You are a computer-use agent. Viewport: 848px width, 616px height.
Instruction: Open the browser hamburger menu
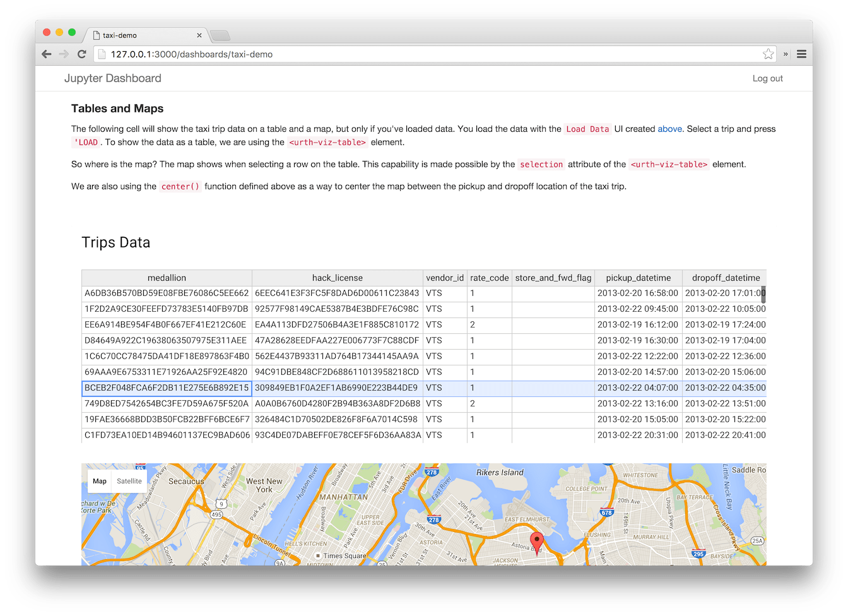tap(801, 54)
